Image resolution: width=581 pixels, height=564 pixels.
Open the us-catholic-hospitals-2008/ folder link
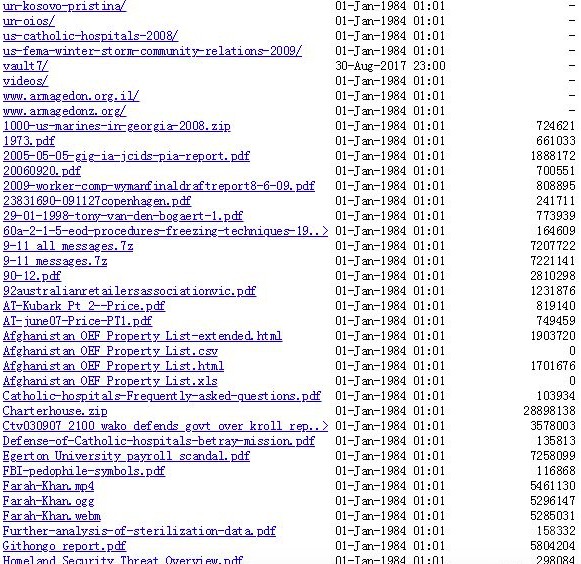(x=90, y=36)
